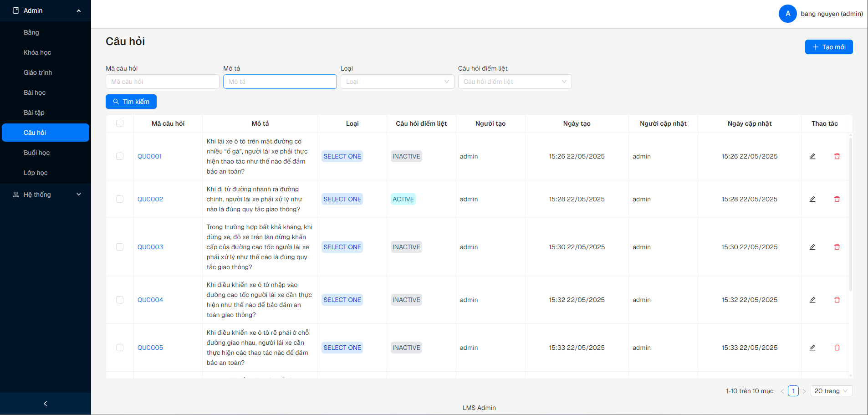
Task: Open the 20 trang page size selector
Action: (x=831, y=391)
